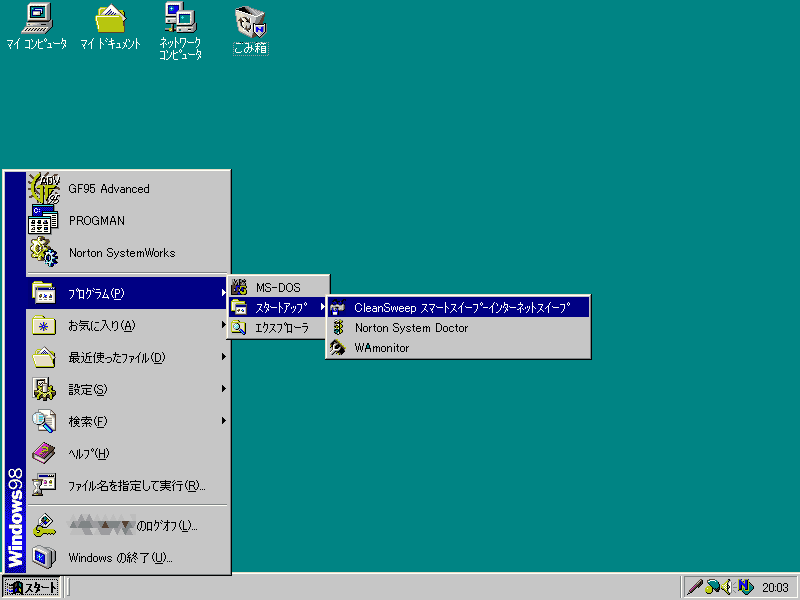Click the volume speaker tray icon
The image size is (800, 600).
(x=727, y=587)
